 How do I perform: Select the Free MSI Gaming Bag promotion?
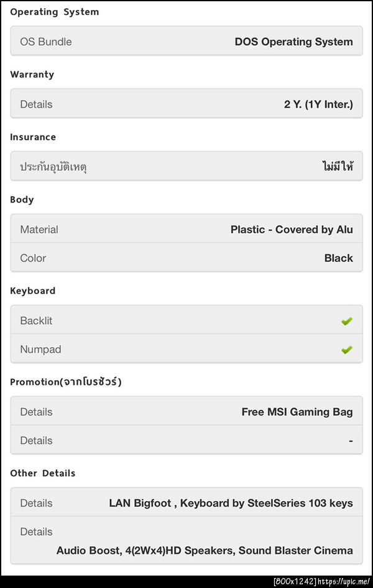297,412
